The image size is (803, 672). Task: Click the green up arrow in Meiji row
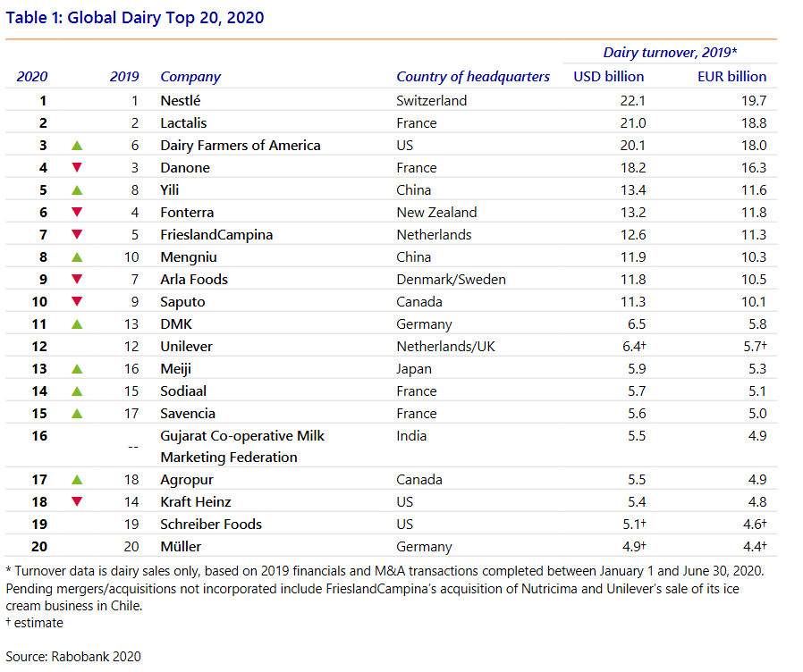(x=77, y=368)
